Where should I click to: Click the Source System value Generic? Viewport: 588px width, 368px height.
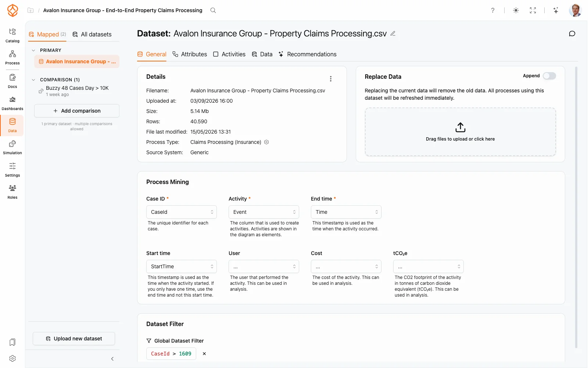click(200, 152)
